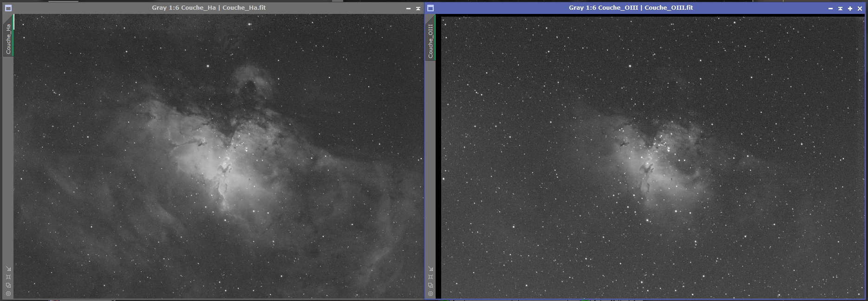The image size is (868, 301).
Task: Click the concentric circles icon in Couche_Ha window
Action: pos(8,294)
